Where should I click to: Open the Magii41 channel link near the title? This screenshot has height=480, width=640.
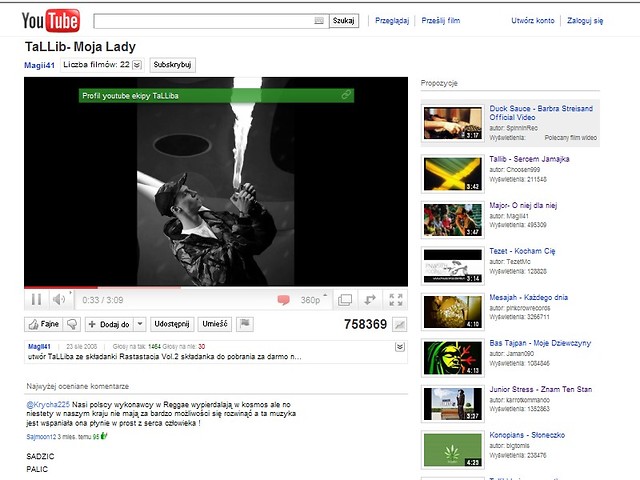click(39, 65)
